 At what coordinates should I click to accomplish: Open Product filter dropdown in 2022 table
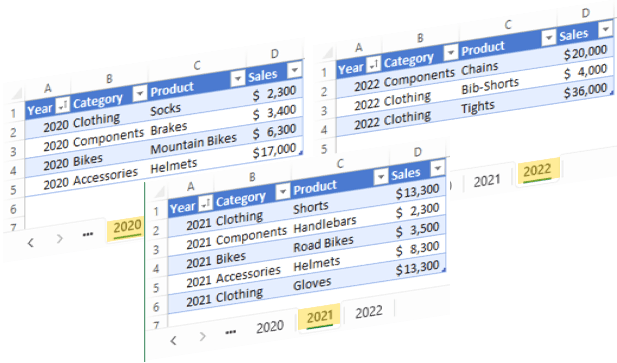[548, 38]
